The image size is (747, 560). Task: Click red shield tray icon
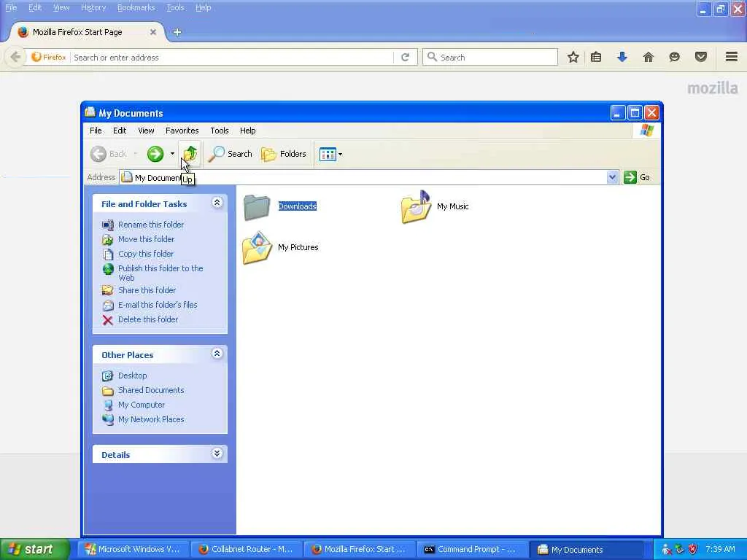coord(693,550)
